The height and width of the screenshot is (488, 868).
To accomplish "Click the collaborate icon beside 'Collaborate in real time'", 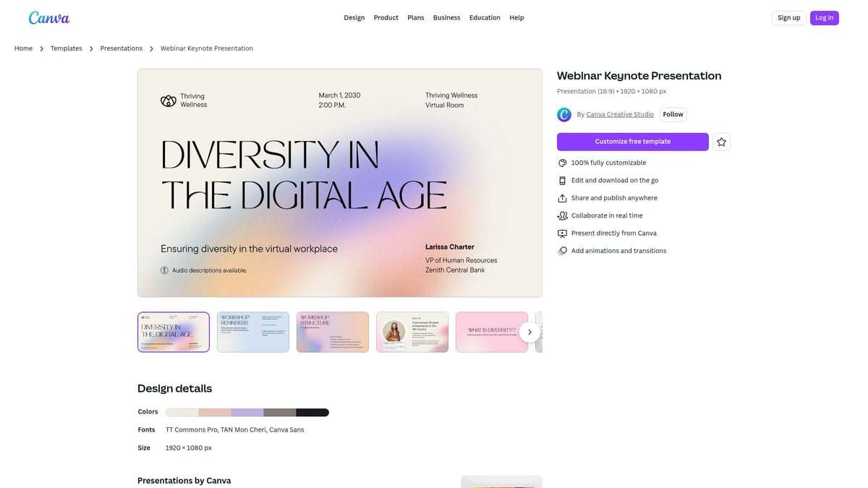I will click(562, 215).
